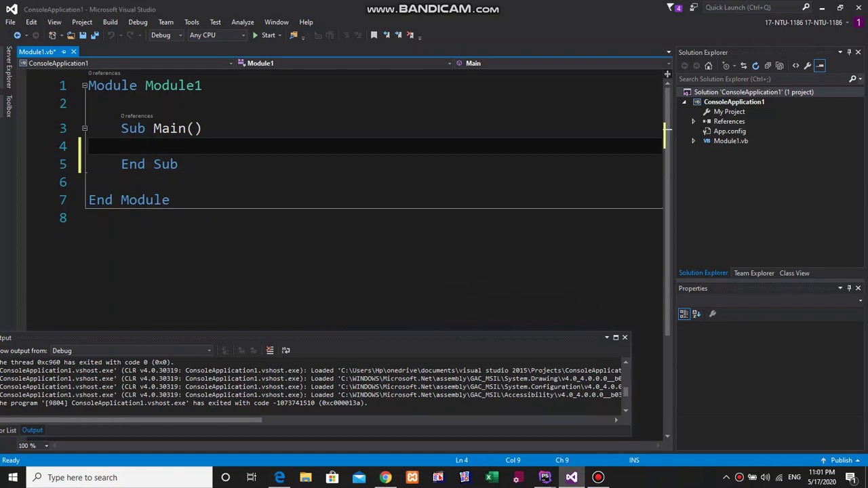Open the Server Explorer side tab

click(x=9, y=67)
